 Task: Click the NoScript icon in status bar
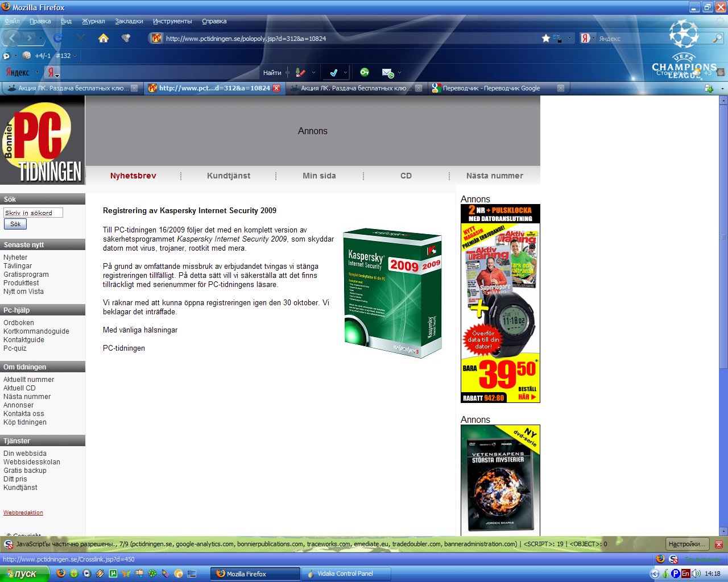673,559
